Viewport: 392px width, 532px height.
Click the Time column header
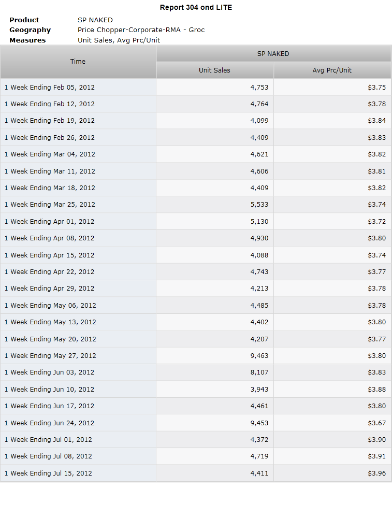78,62
